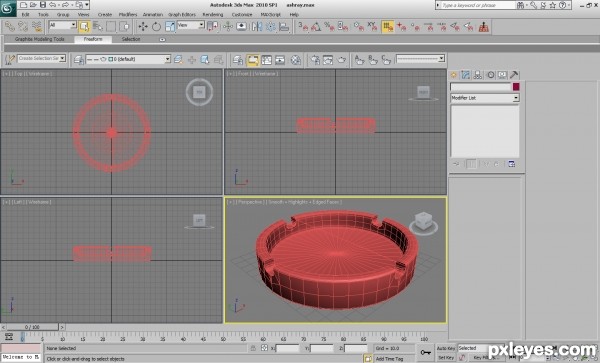Expand the Modifier List dropdown
This screenshot has height=363, width=600.
[x=485, y=98]
